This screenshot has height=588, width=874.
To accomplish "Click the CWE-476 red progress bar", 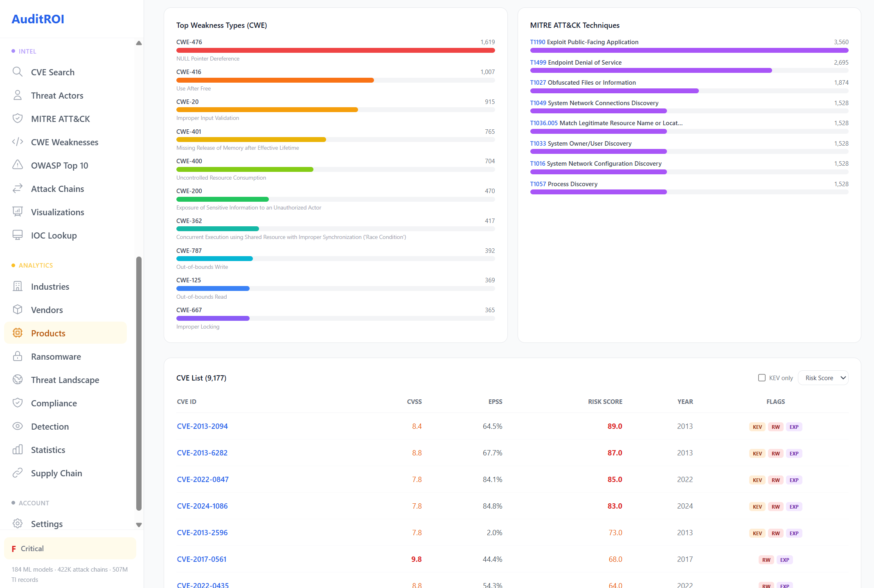I will tap(335, 50).
